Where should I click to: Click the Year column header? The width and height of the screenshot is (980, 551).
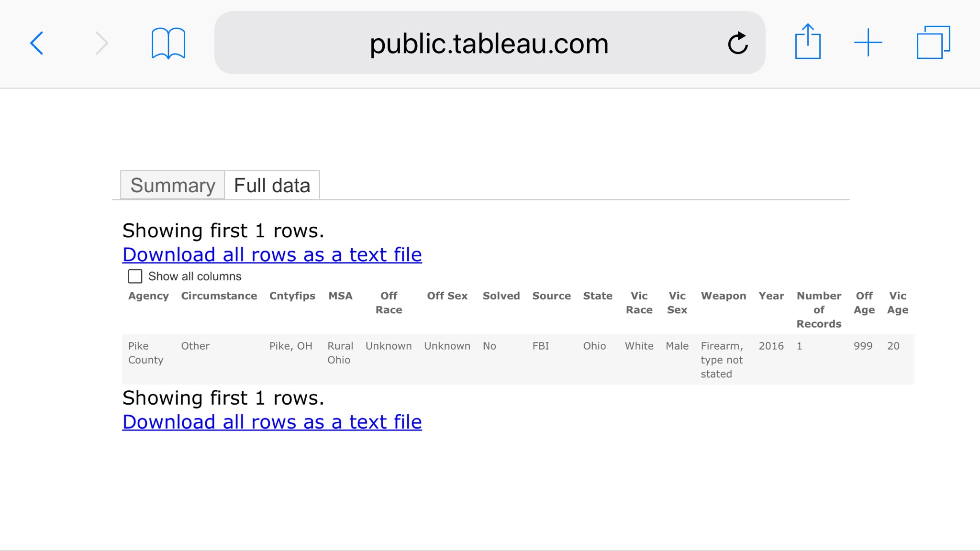tap(771, 296)
